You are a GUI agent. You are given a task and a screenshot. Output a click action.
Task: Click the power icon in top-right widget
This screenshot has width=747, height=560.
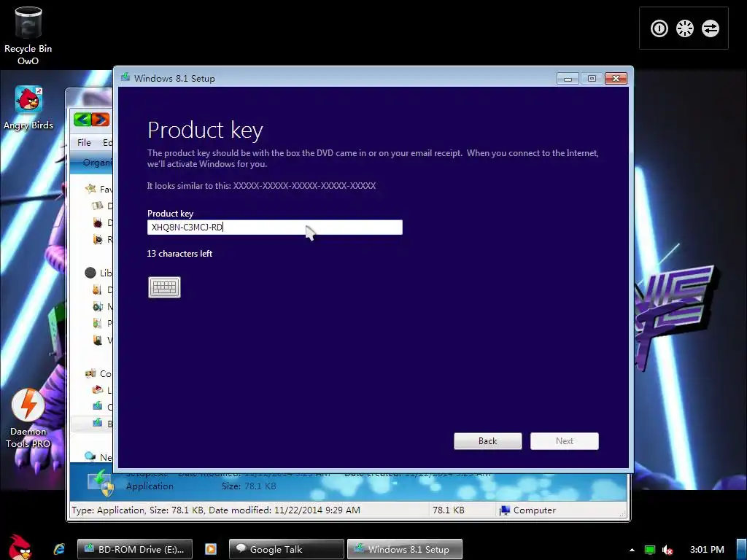coord(659,28)
